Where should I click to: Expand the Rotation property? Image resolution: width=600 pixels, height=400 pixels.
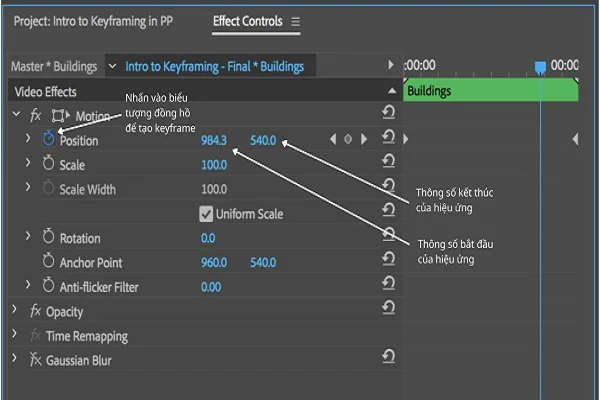pyautogui.click(x=28, y=236)
